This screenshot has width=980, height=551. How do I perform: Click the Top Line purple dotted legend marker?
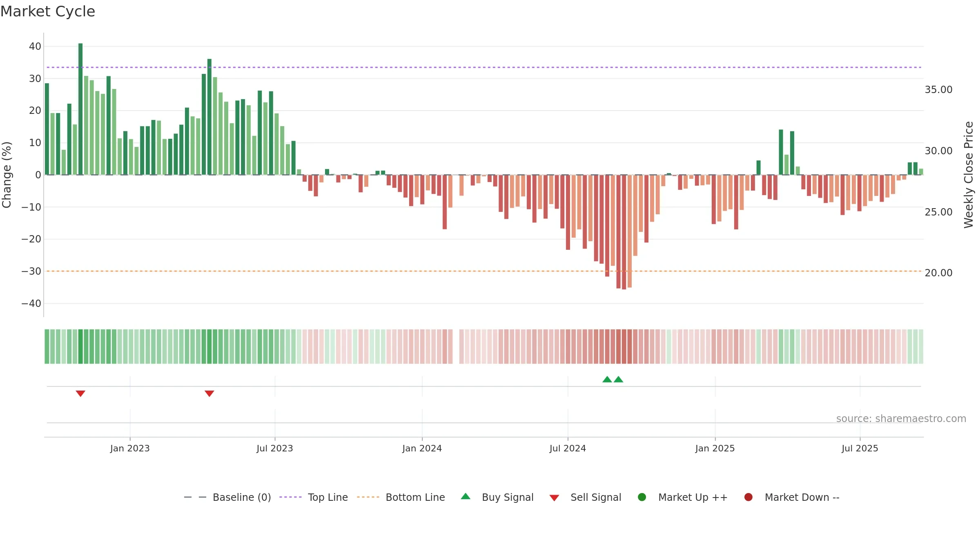(x=290, y=497)
